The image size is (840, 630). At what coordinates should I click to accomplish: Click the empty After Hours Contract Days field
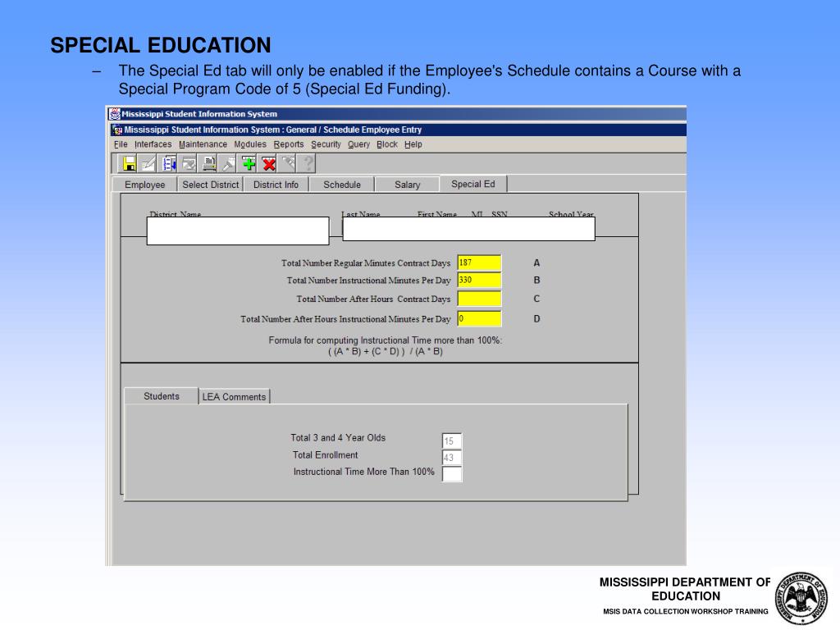pyautogui.click(x=479, y=299)
